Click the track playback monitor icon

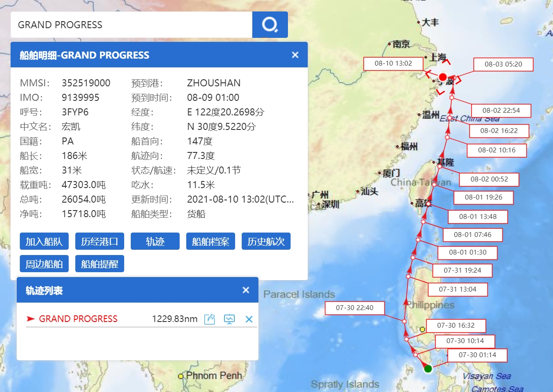click(x=229, y=319)
